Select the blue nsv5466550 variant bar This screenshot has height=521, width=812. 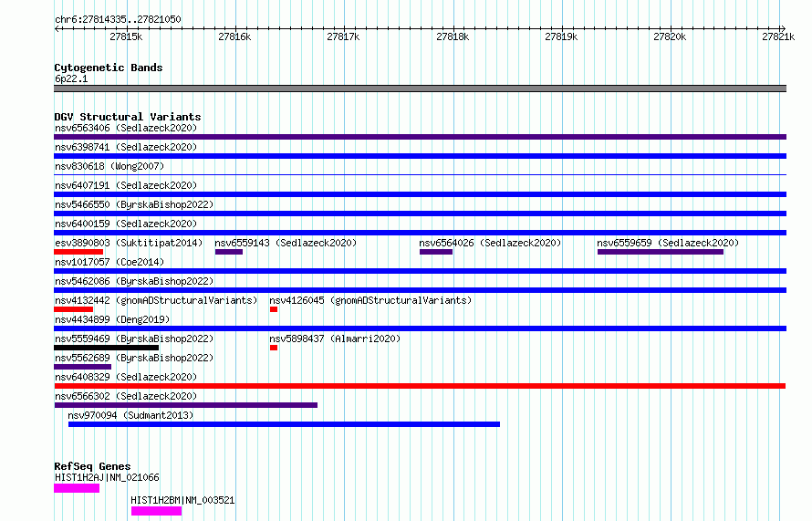[x=420, y=214]
